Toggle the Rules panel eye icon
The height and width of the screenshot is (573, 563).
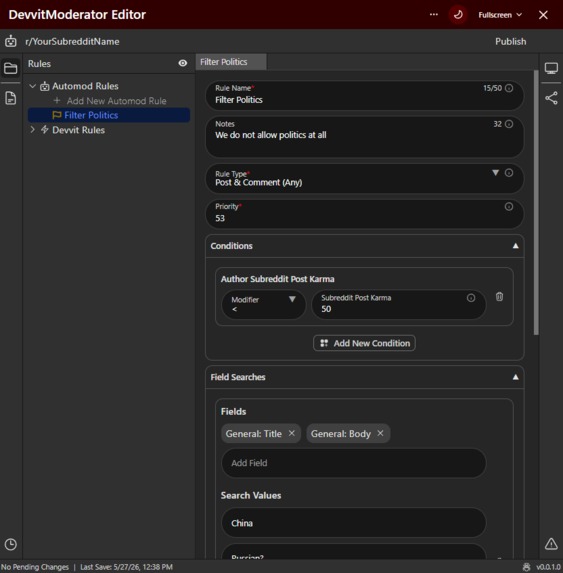point(183,63)
